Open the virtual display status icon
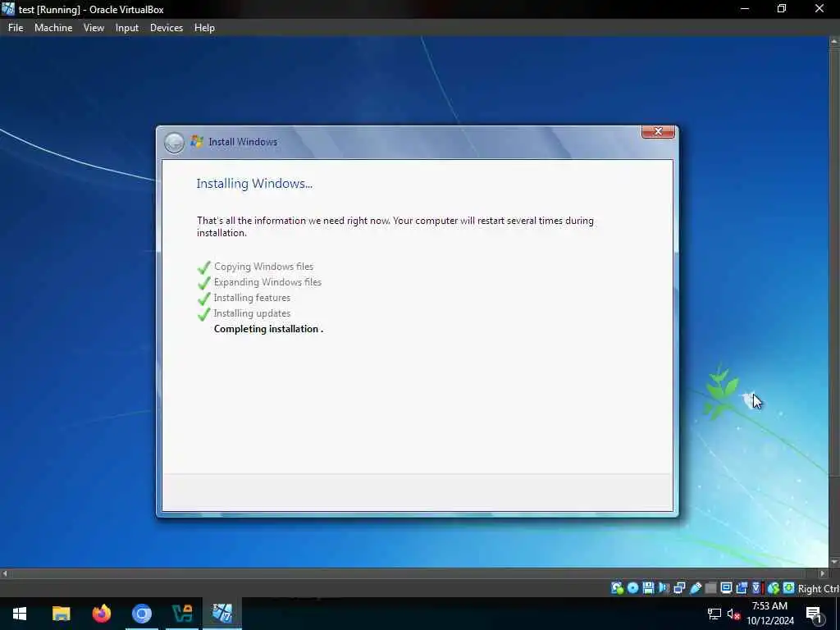The image size is (840, 630). [x=727, y=588]
